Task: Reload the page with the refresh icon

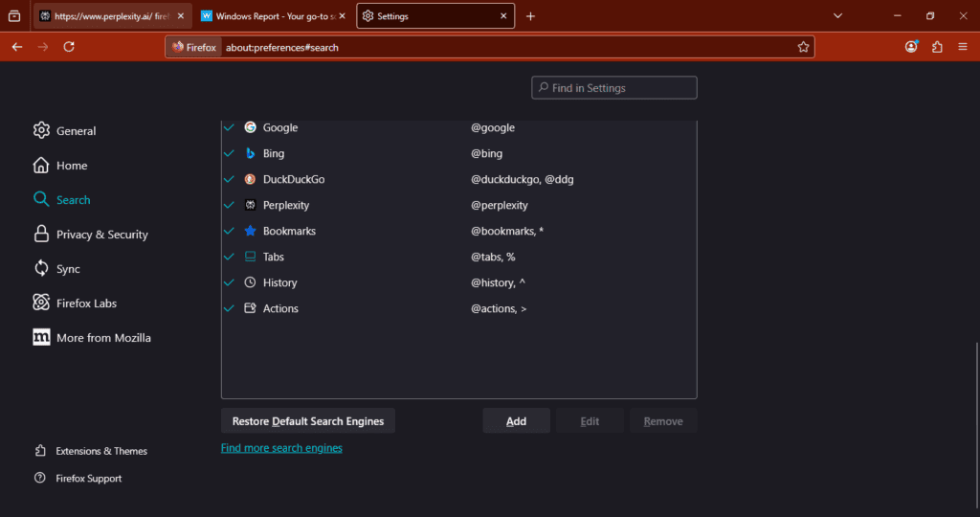Action: (x=69, y=47)
